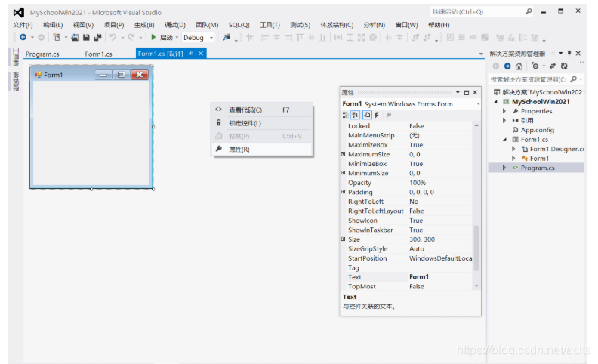Choose Properties (属性) in context menu
Image resolution: width=598 pixels, height=364 pixels.
click(x=262, y=150)
